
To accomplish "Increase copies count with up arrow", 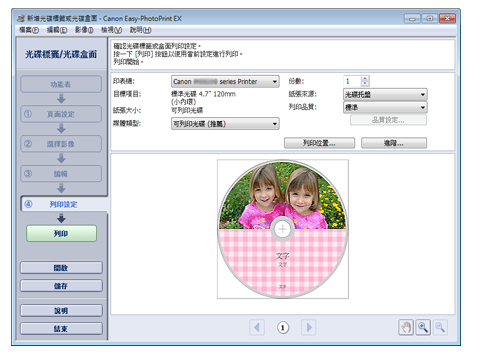I will pos(365,78).
